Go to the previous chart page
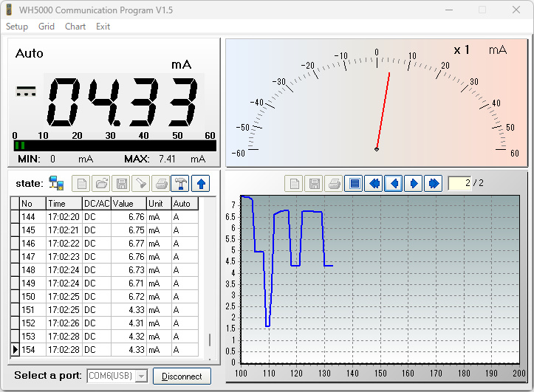 pyautogui.click(x=394, y=183)
